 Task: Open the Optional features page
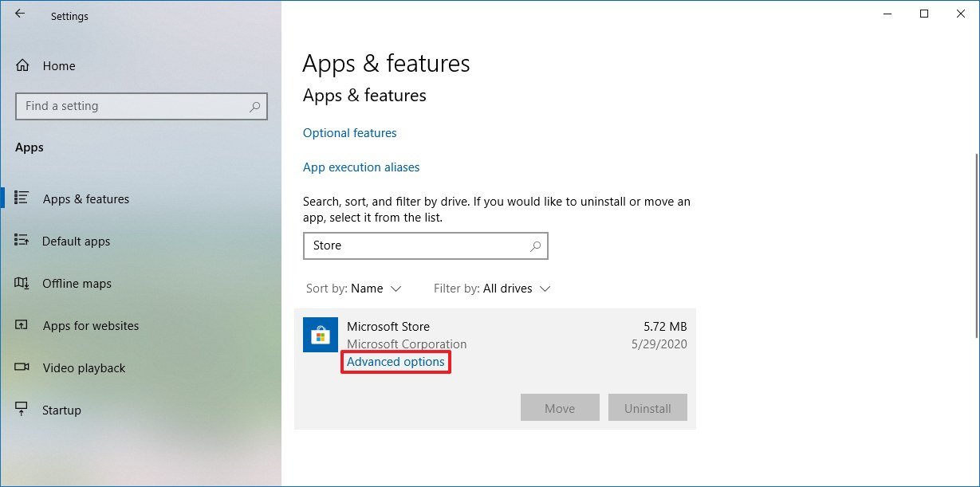point(349,132)
